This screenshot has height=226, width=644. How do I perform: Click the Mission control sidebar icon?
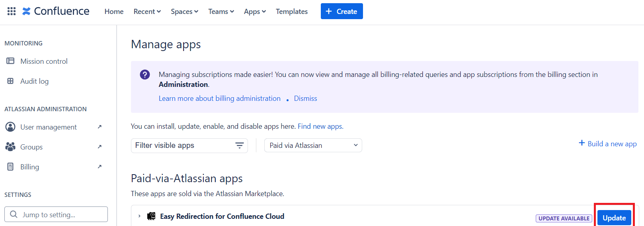click(x=10, y=61)
